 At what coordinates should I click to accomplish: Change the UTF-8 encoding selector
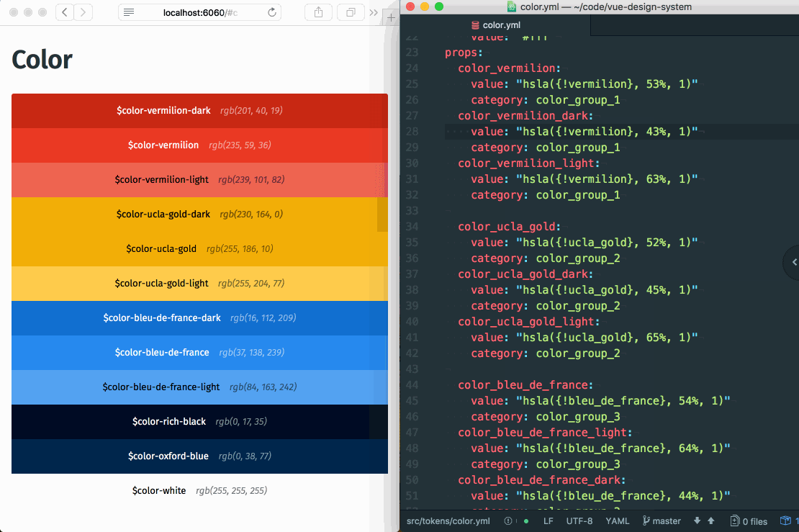point(579,520)
